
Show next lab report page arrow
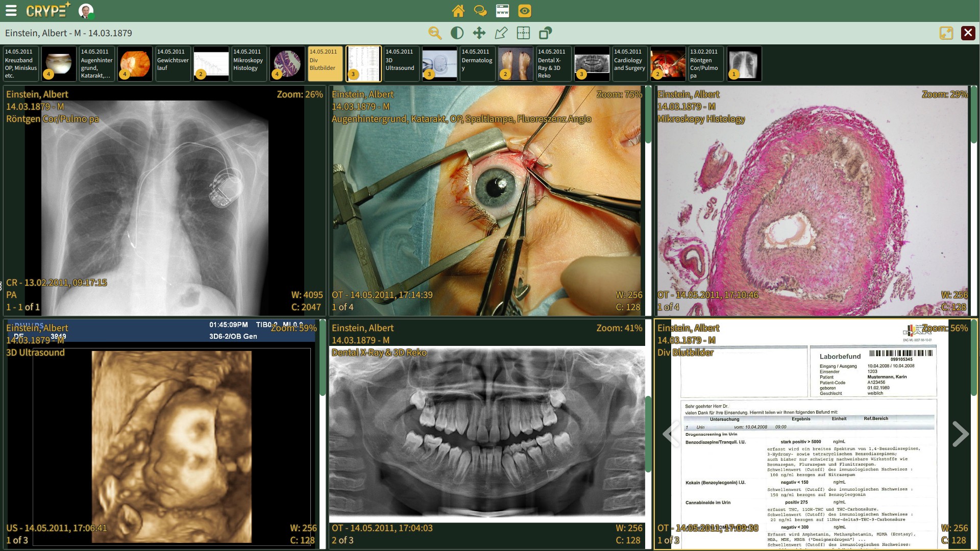(960, 434)
